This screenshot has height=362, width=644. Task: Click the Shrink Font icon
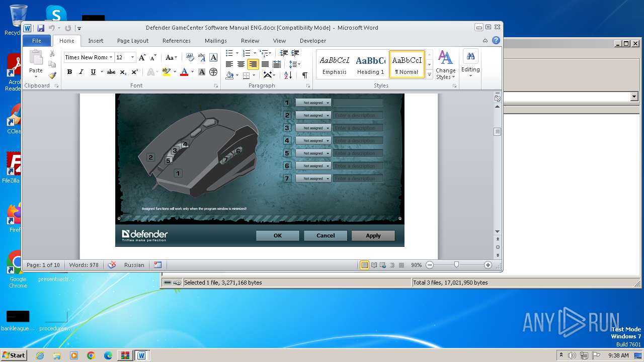pyautogui.click(x=153, y=57)
